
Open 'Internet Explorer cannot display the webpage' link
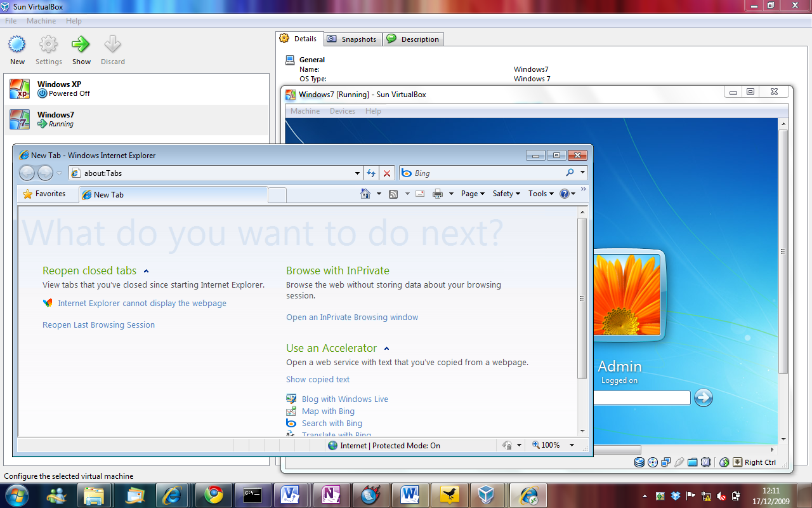tap(142, 304)
